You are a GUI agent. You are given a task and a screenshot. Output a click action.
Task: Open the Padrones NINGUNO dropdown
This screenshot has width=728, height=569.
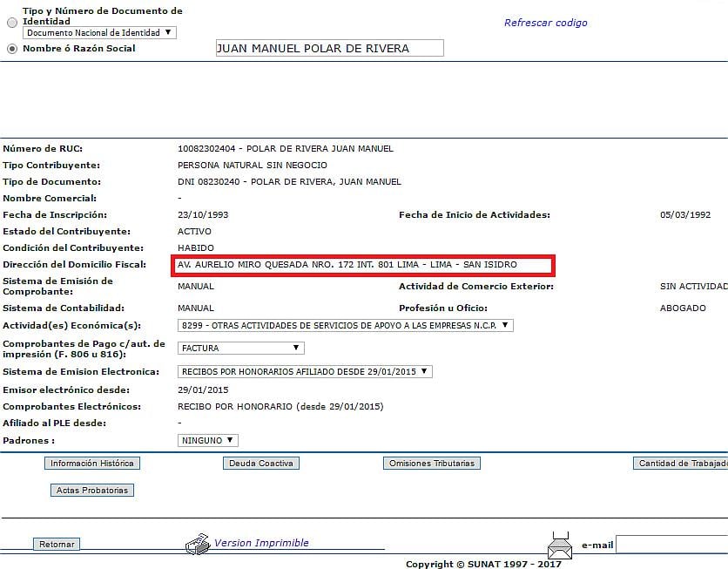[207, 441]
